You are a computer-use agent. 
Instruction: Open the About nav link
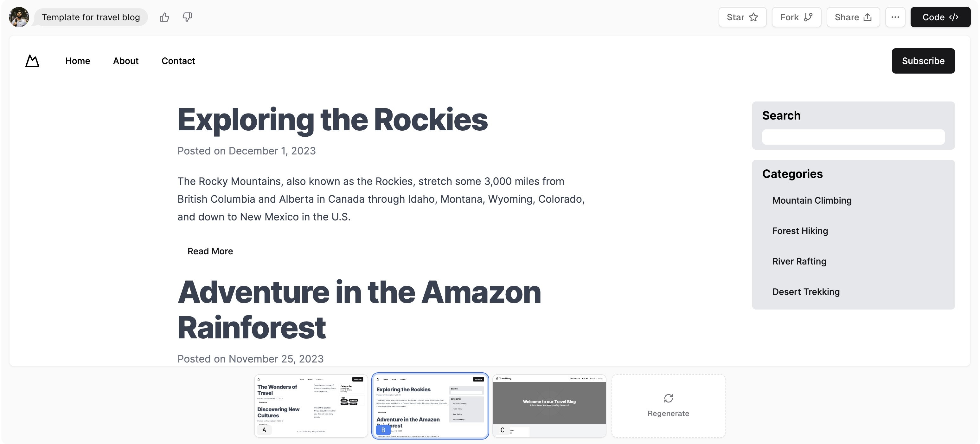click(125, 61)
